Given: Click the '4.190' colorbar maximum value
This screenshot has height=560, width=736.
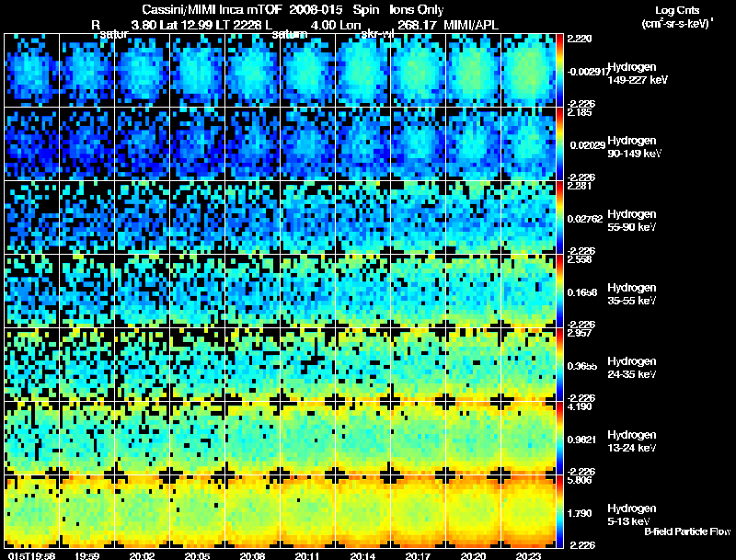Looking at the screenshot, I should 580,406.
